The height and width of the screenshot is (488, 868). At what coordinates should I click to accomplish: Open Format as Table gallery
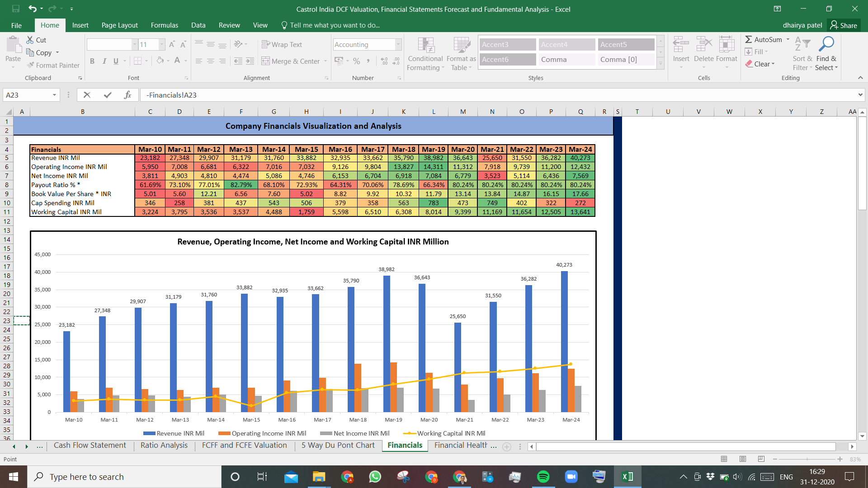pos(461,54)
